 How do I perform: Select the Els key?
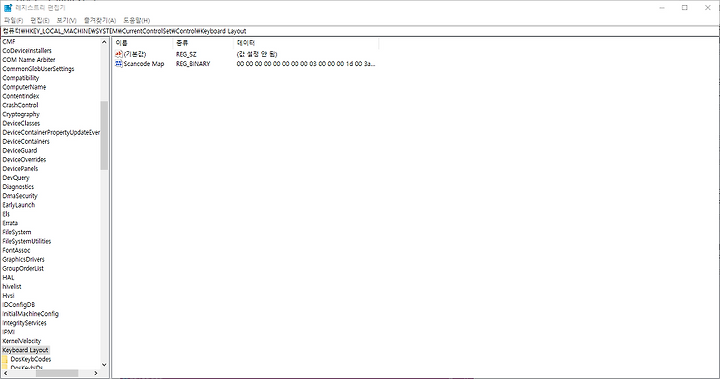(x=6, y=214)
